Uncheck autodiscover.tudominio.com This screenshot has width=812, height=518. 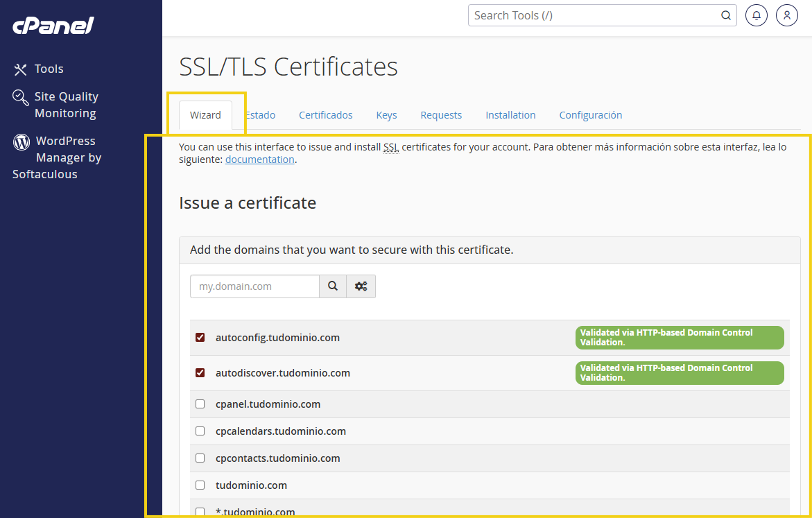[200, 372]
